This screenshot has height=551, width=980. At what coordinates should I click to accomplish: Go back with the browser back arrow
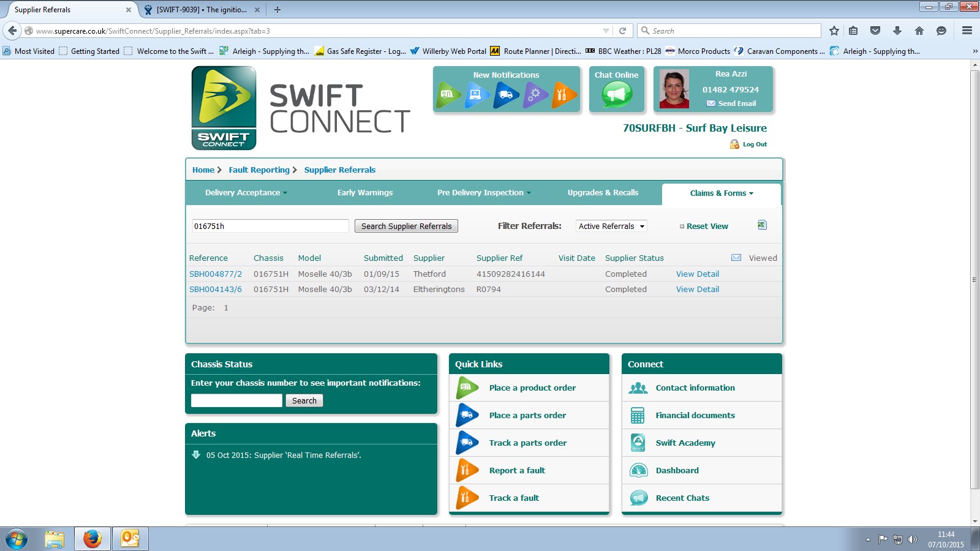12,31
